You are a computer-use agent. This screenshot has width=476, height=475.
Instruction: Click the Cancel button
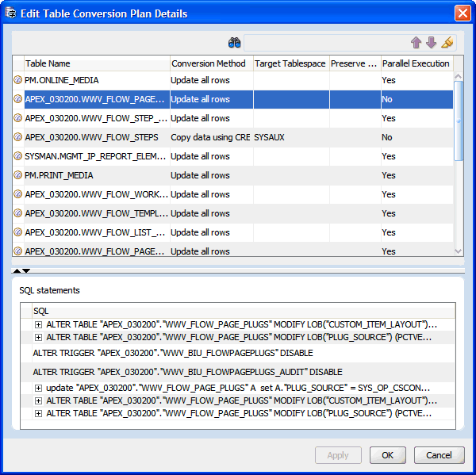pyautogui.click(x=439, y=455)
